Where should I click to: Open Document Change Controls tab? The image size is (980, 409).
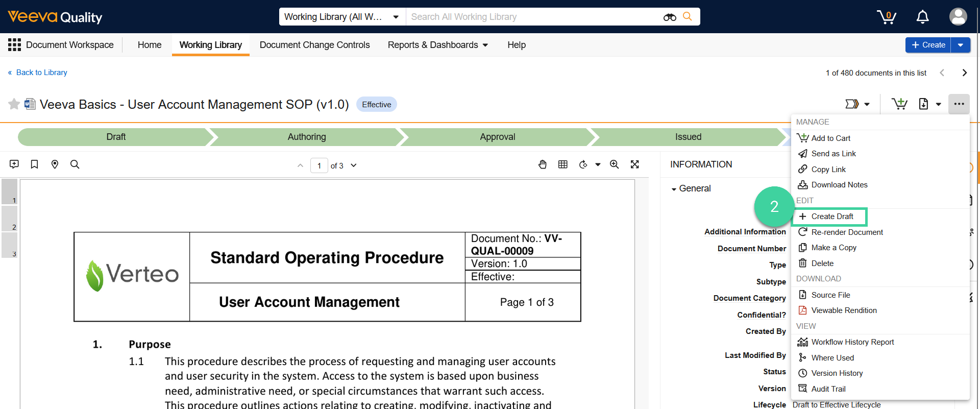[314, 45]
